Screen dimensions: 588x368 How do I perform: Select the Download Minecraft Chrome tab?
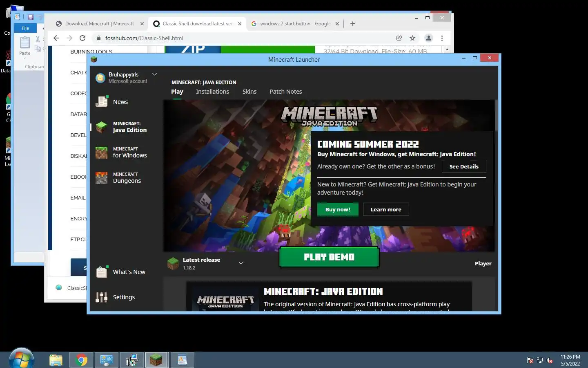tap(99, 24)
